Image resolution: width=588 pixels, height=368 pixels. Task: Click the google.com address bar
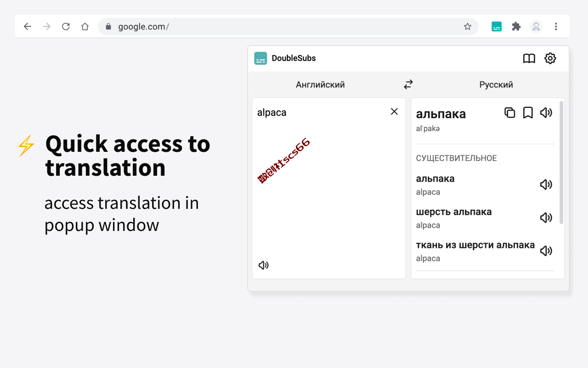(x=288, y=27)
